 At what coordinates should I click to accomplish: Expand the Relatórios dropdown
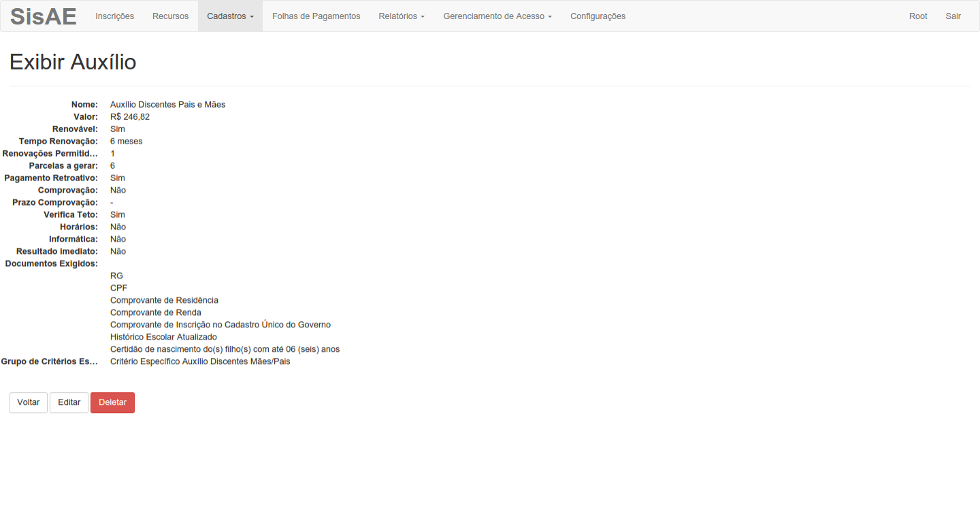tap(402, 16)
